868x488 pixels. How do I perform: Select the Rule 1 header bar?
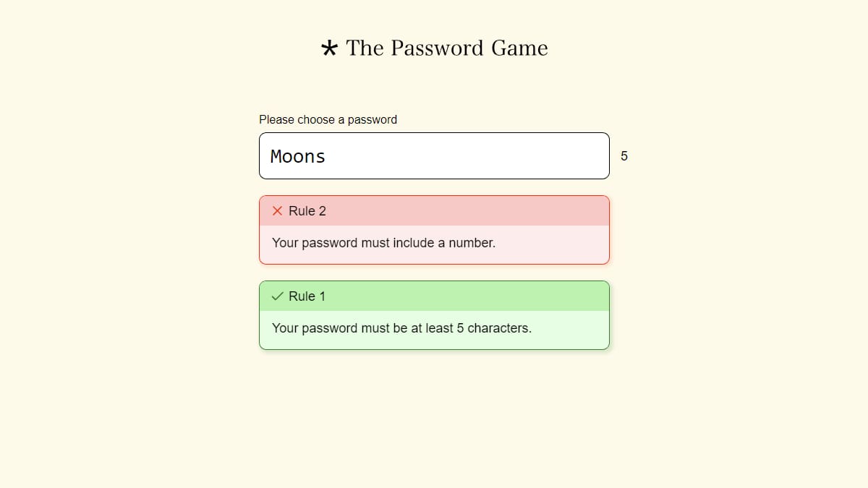tap(434, 296)
